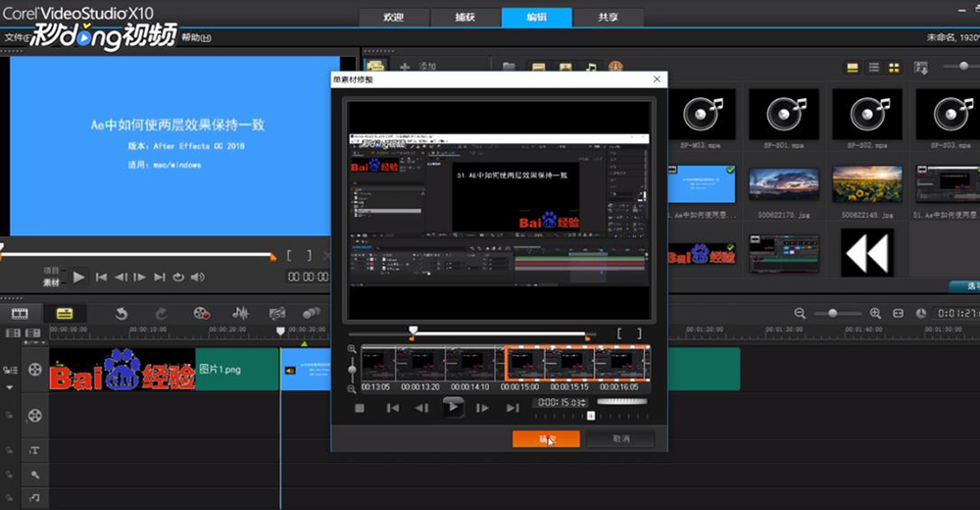Select Clip (素材) preview mode
The width and height of the screenshot is (980, 510).
51,282
